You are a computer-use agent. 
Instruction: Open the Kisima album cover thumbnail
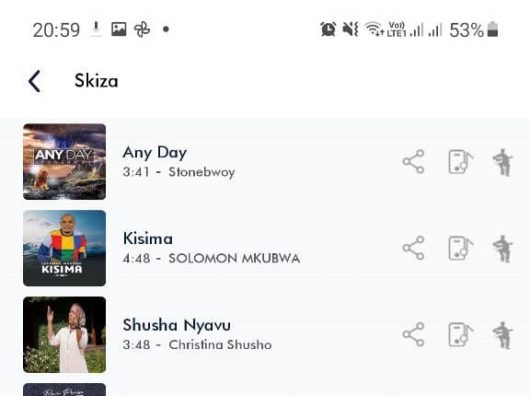point(64,248)
